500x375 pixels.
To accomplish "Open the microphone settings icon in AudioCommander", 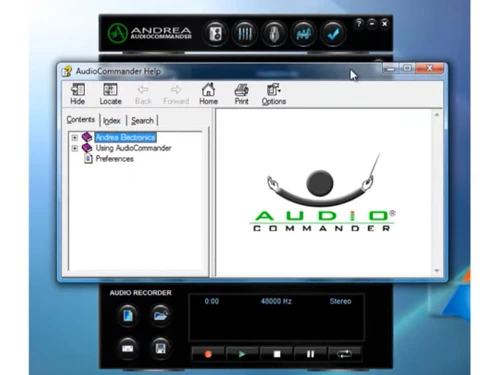I will 274,34.
